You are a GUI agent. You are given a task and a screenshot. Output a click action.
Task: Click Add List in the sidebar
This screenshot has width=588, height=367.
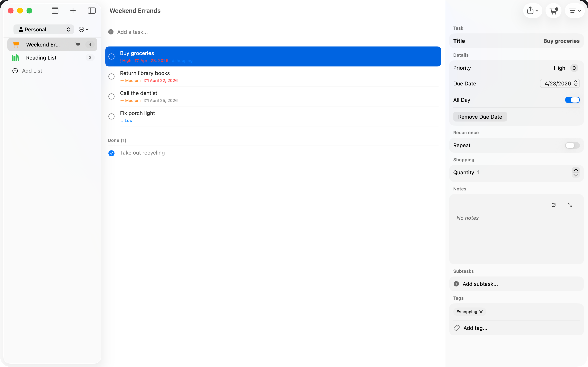point(32,71)
